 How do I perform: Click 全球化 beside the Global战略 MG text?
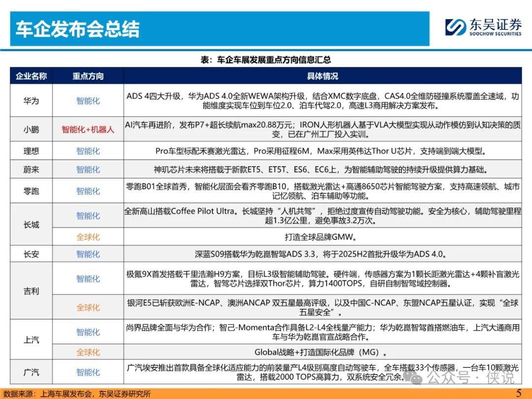[x=88, y=352]
